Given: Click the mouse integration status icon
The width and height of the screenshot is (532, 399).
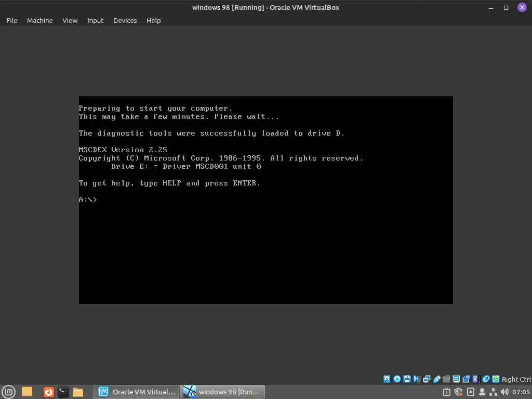Looking at the screenshot, I should [x=486, y=379].
